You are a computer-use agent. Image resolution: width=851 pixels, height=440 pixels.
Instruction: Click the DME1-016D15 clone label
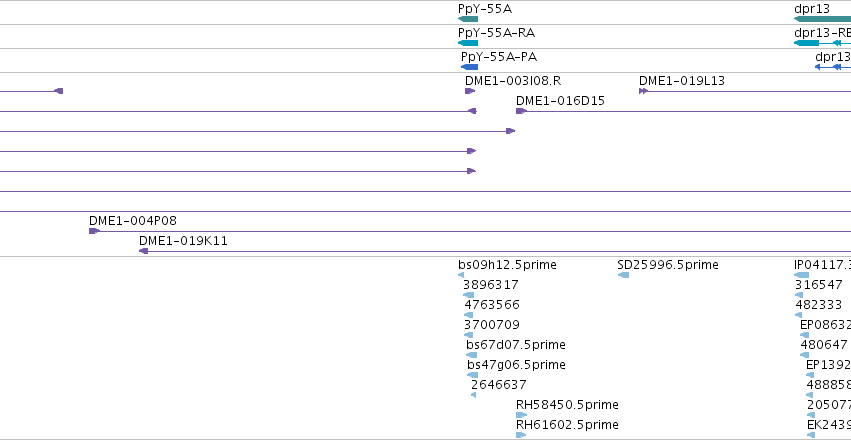(560, 101)
